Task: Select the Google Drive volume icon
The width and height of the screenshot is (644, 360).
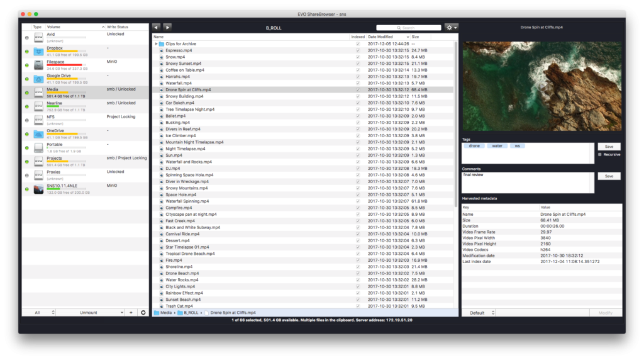Action: coord(38,79)
